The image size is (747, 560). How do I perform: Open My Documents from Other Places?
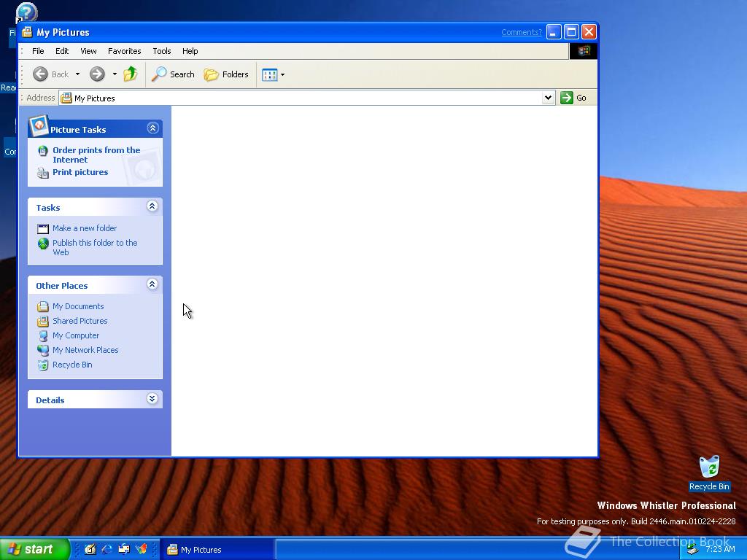78,307
